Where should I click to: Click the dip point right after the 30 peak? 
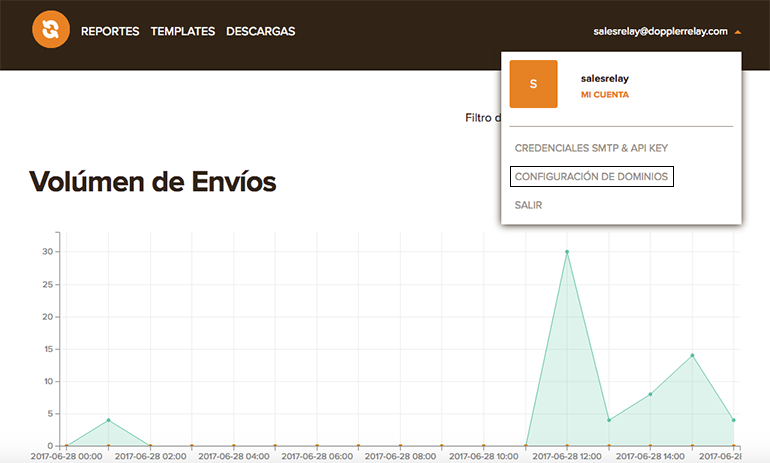tap(609, 420)
